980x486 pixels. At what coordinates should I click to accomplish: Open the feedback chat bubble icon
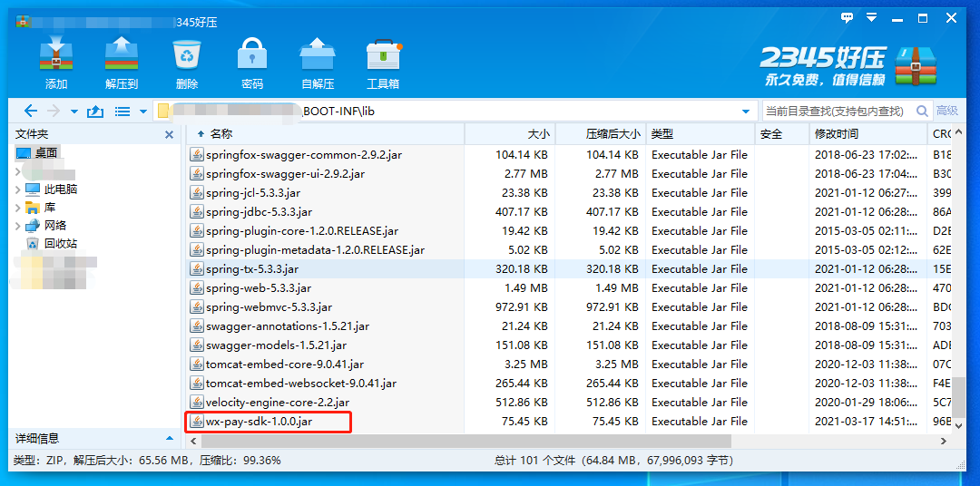coord(847,17)
